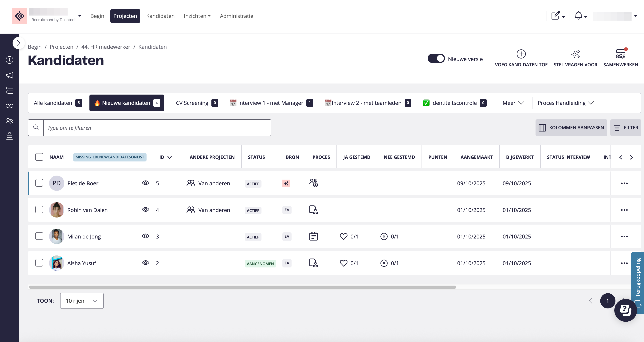Open the briefcase icon in the sidebar
This screenshot has height=342, width=644.
[10, 136]
